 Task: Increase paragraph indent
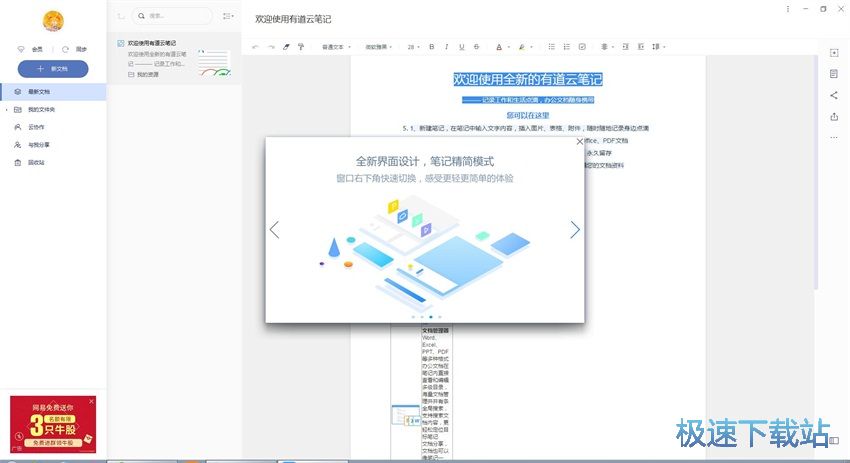coord(625,47)
